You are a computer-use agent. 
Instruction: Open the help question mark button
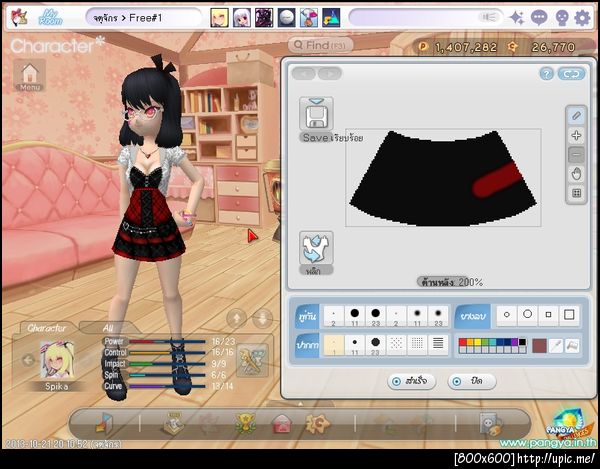point(546,74)
